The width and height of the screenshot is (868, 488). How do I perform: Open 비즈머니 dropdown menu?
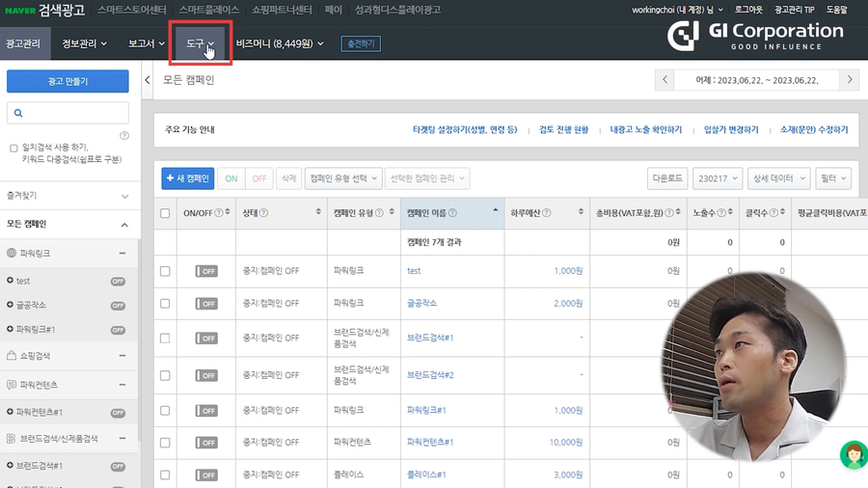[280, 43]
